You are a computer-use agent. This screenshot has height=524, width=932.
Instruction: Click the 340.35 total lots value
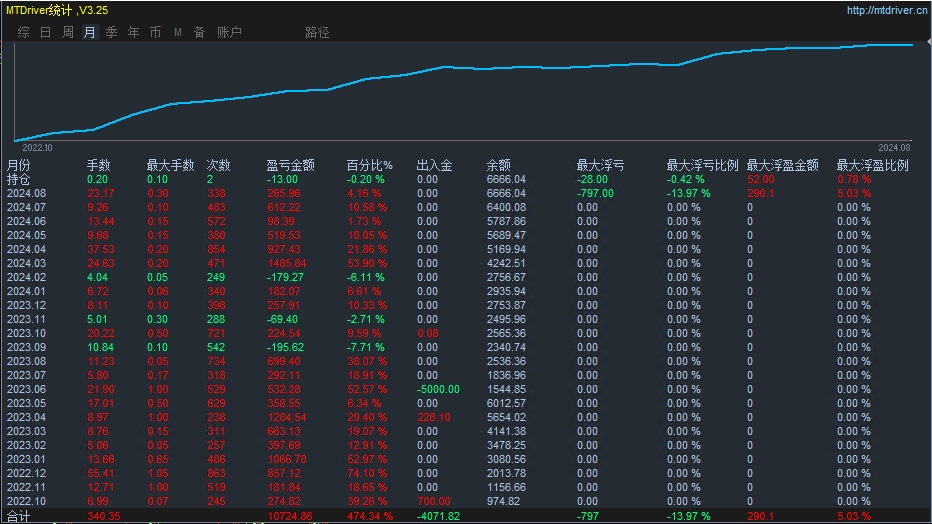click(103, 516)
